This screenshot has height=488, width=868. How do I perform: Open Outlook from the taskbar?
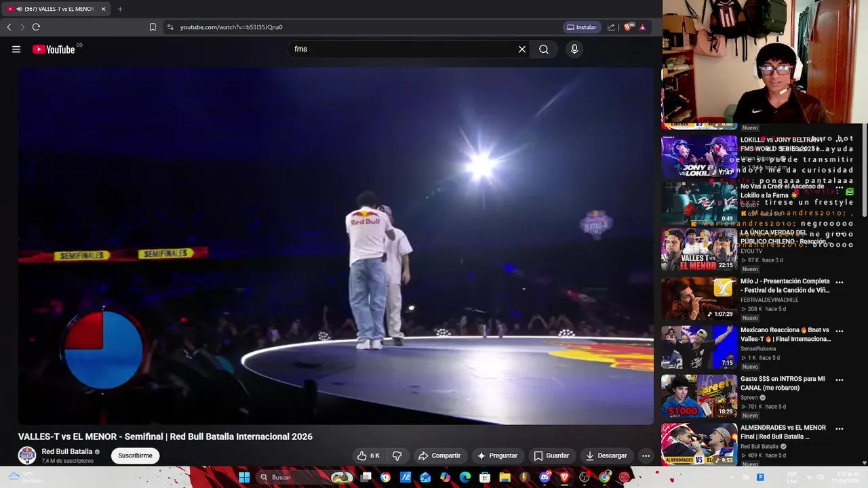425,477
